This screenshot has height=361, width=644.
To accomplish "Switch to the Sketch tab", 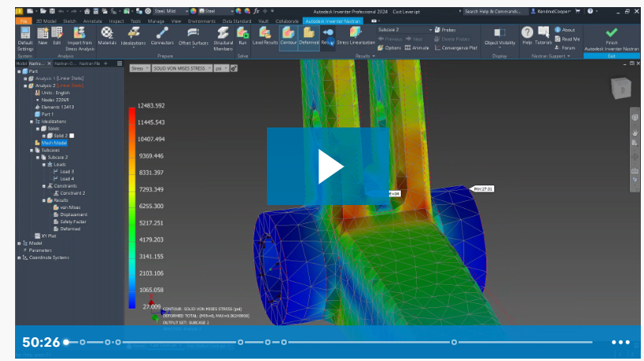I will (x=70, y=21).
